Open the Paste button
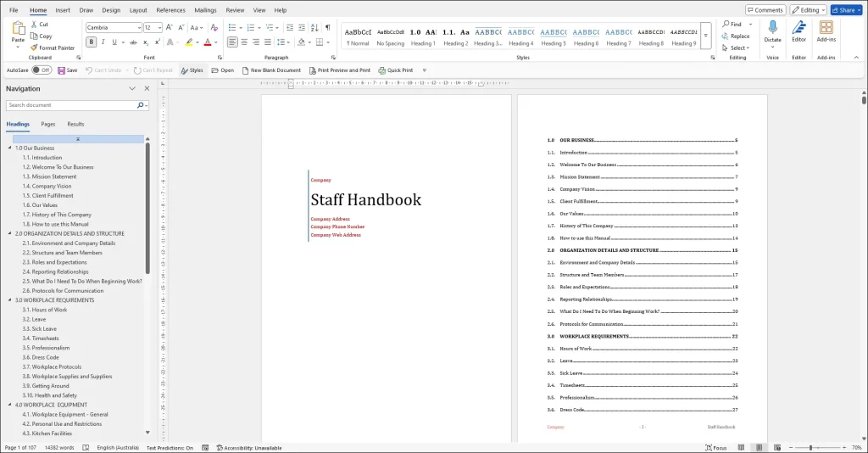Image resolution: width=868 pixels, height=453 pixels. [19, 34]
